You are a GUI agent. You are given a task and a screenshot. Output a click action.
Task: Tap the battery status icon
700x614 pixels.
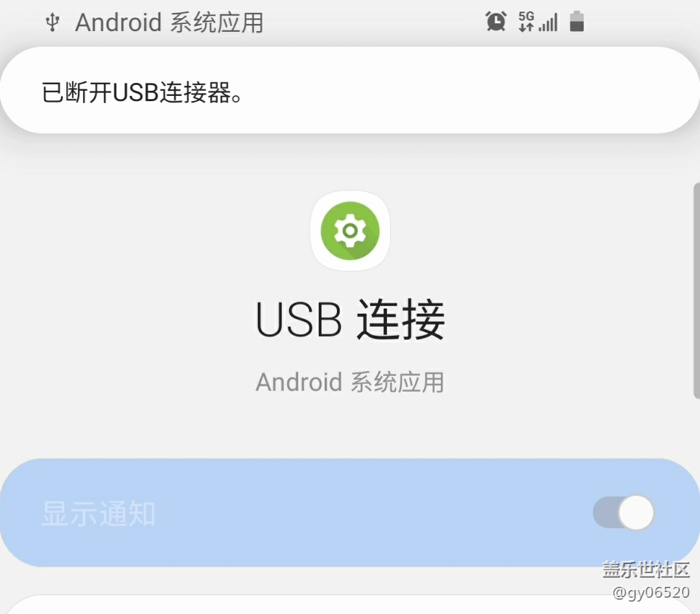point(577,21)
